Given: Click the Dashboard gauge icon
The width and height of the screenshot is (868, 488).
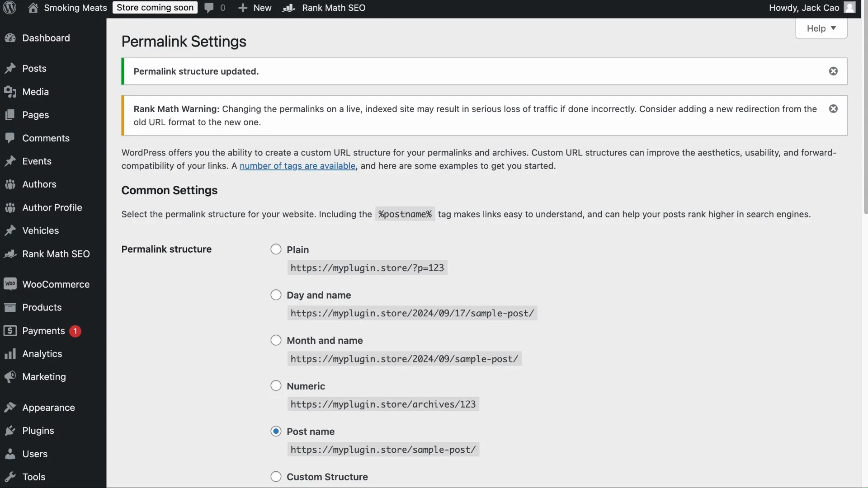Looking at the screenshot, I should (10, 38).
